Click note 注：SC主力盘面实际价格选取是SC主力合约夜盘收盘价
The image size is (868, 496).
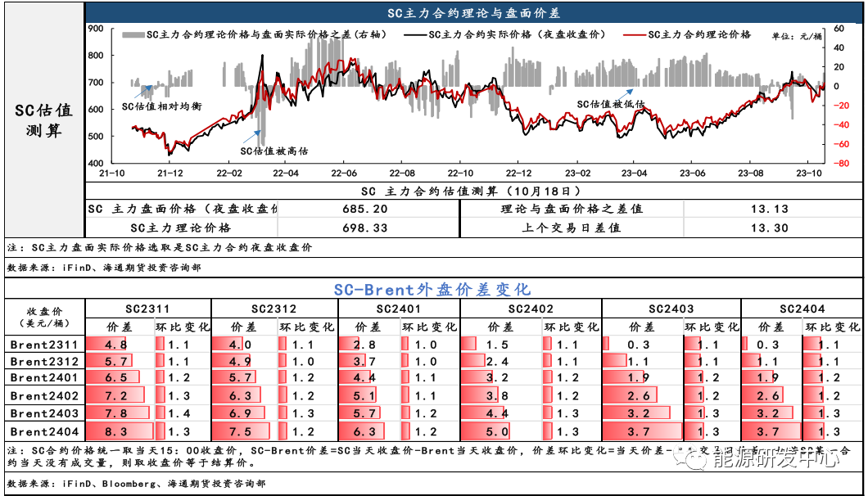(160, 247)
